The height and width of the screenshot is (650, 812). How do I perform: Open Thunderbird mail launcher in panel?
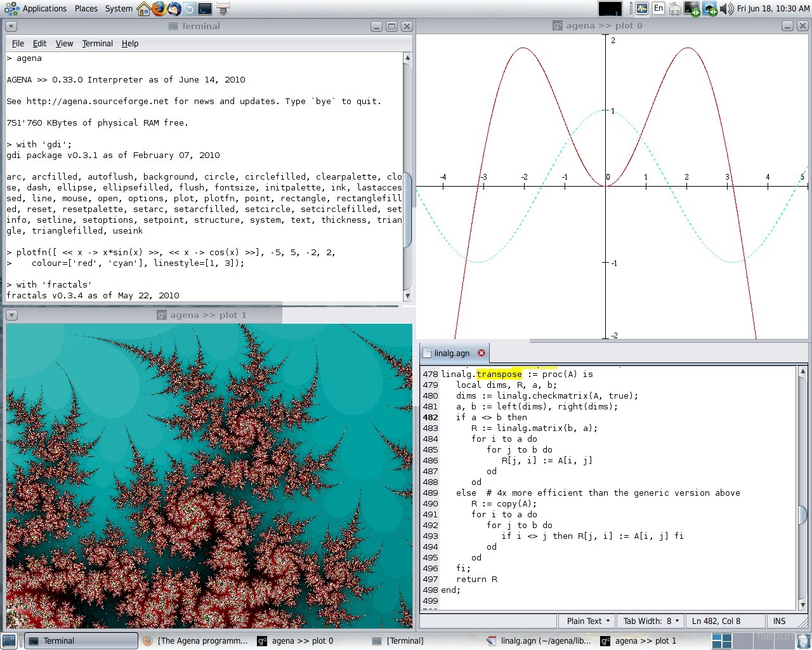coord(174,9)
